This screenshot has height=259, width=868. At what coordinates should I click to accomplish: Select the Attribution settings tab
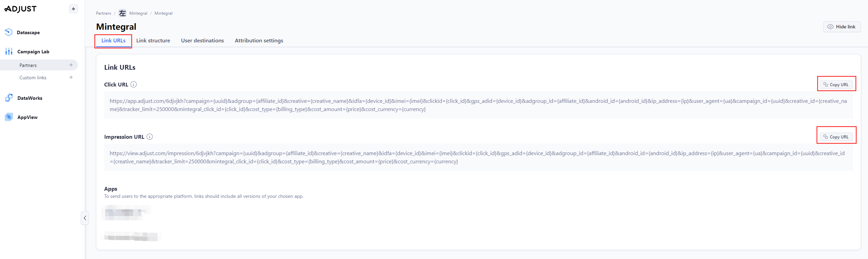(x=259, y=40)
